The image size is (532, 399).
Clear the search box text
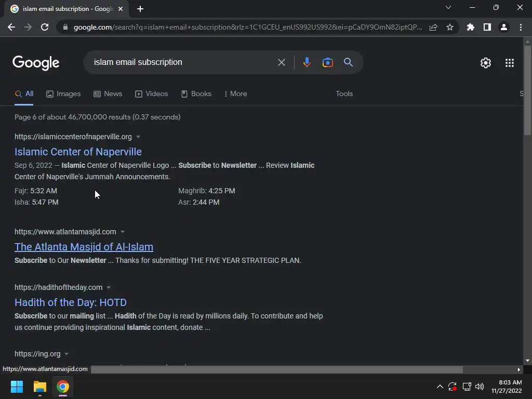281,62
